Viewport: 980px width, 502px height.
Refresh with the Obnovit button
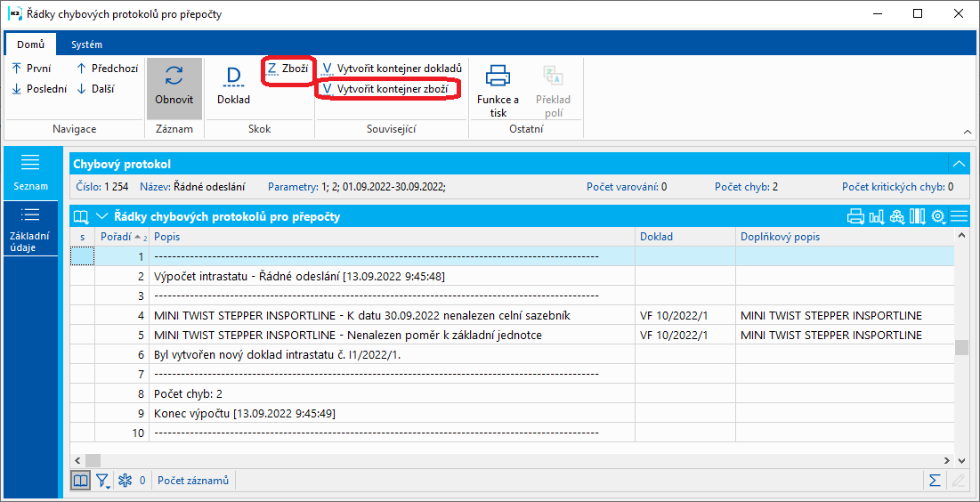coord(174,88)
